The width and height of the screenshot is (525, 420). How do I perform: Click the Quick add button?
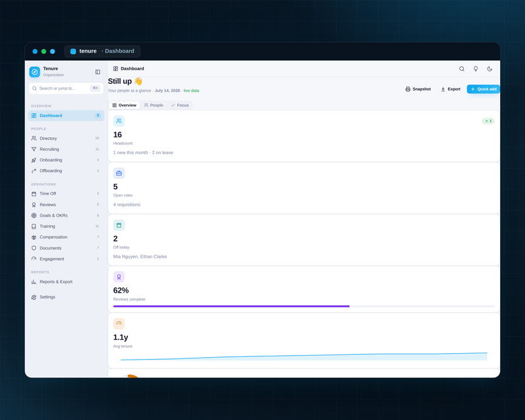(484, 89)
